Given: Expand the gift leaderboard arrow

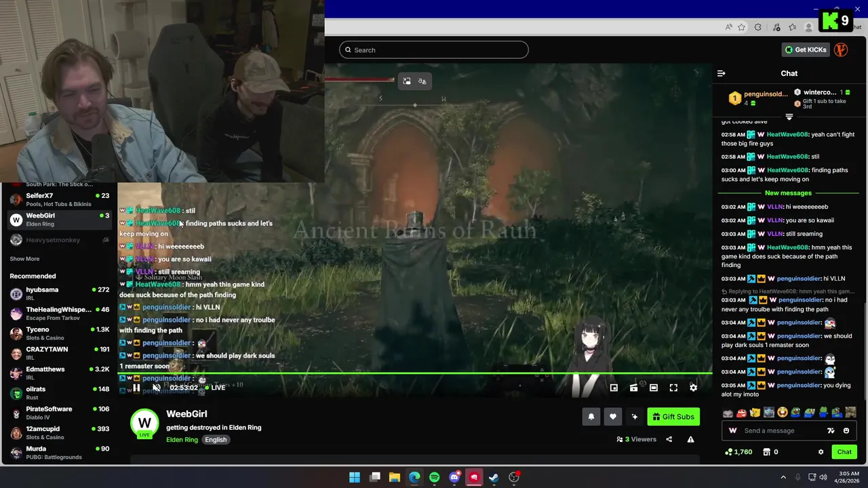Looking at the screenshot, I should tap(789, 117).
